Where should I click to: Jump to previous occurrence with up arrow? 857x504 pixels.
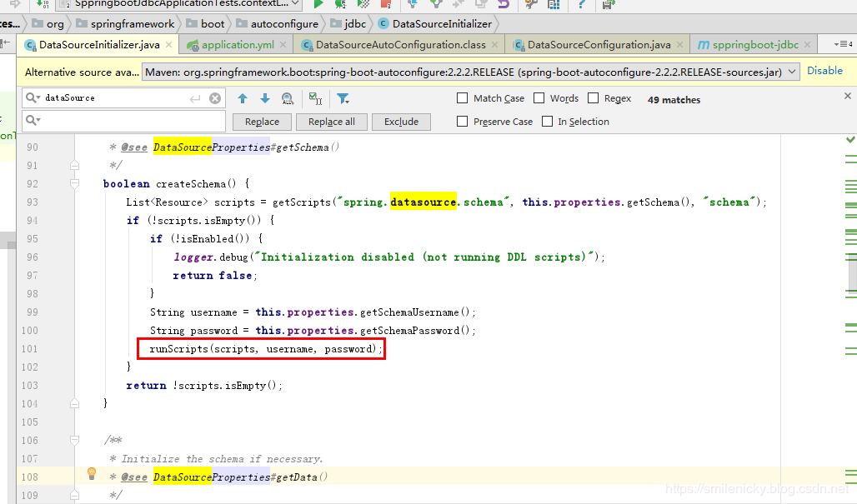tap(243, 98)
